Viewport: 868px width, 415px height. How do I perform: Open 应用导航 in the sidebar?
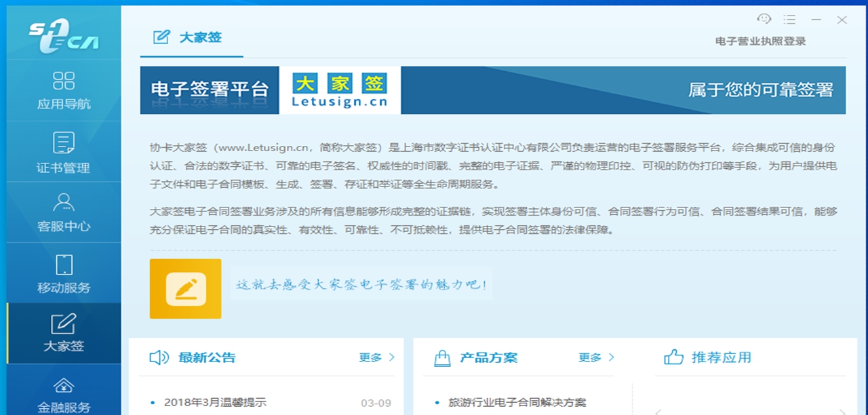(x=64, y=91)
